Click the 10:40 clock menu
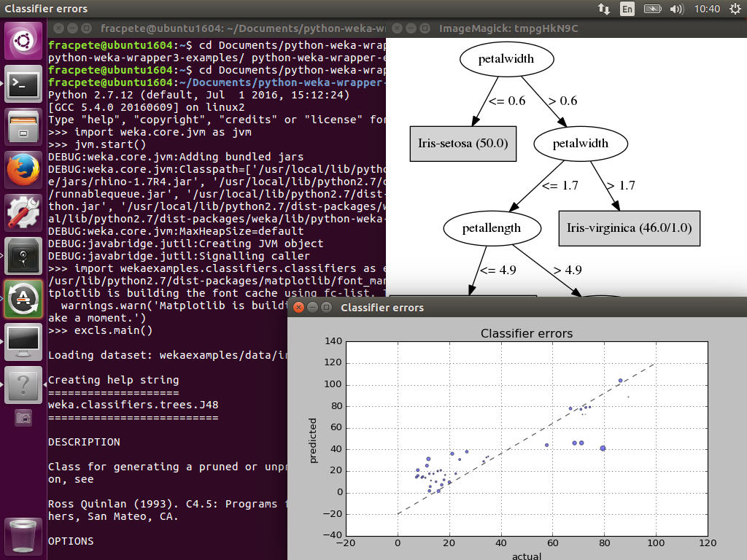This screenshot has width=747, height=560. 708,9
